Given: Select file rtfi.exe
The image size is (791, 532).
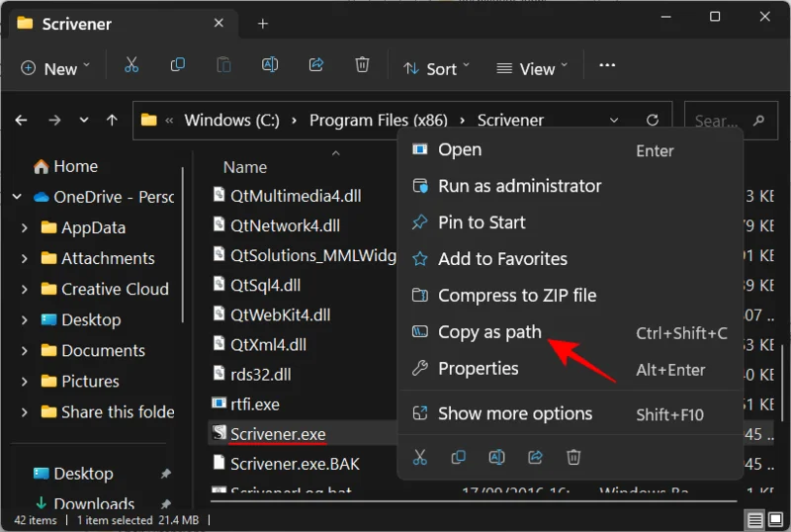Looking at the screenshot, I should (255, 404).
